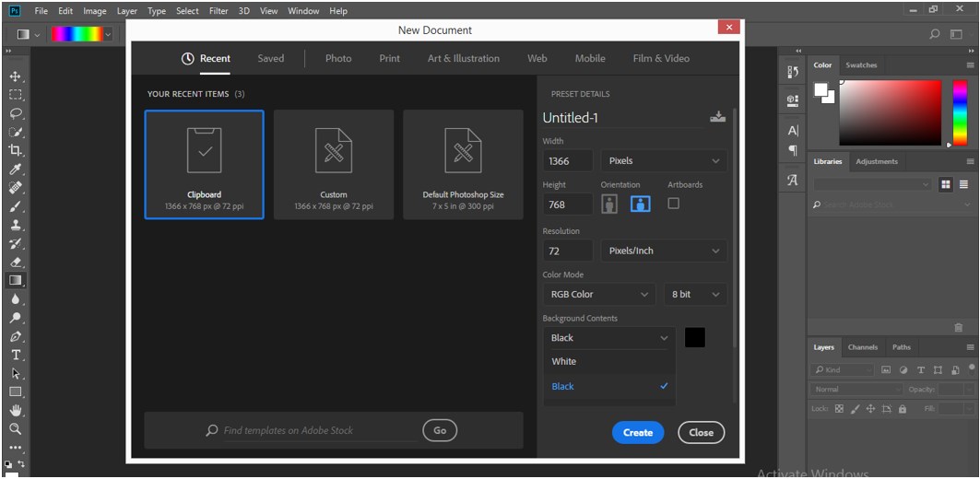The height and width of the screenshot is (479, 980).
Task: Open the Pixels width unit dropdown
Action: click(x=663, y=161)
